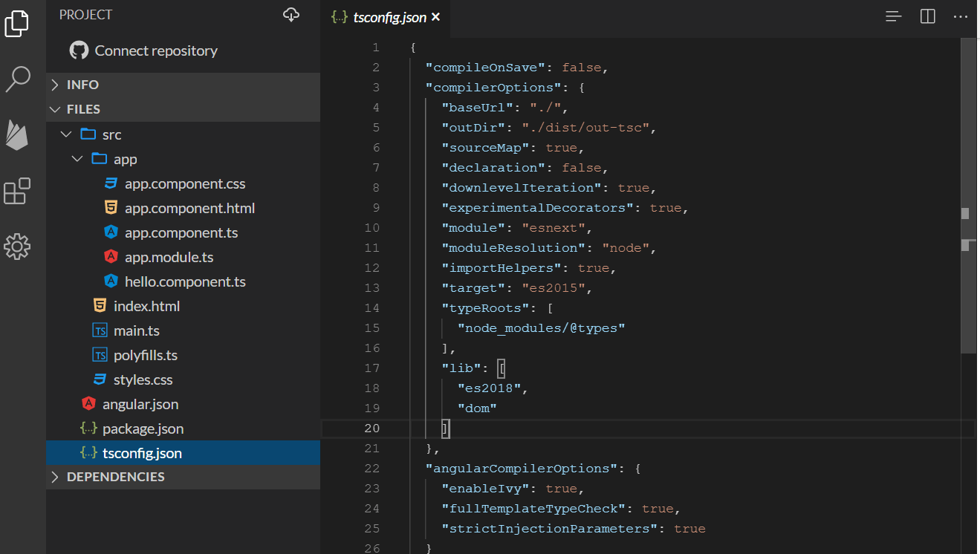Open the Settings gear icon
Screen dimensions: 980x554
click(17, 246)
